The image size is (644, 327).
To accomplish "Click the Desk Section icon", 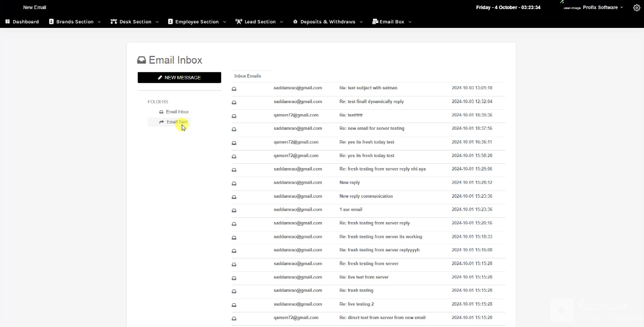I will click(114, 22).
